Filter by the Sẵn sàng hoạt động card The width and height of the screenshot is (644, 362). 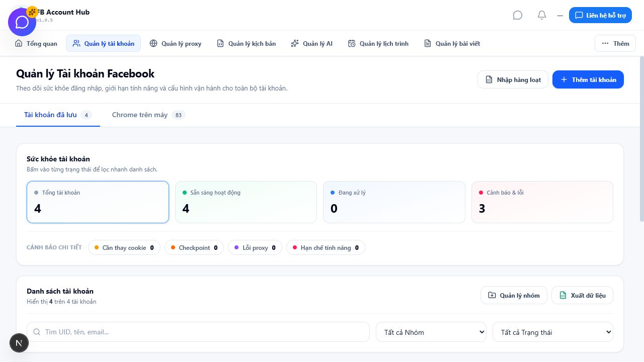(246, 202)
